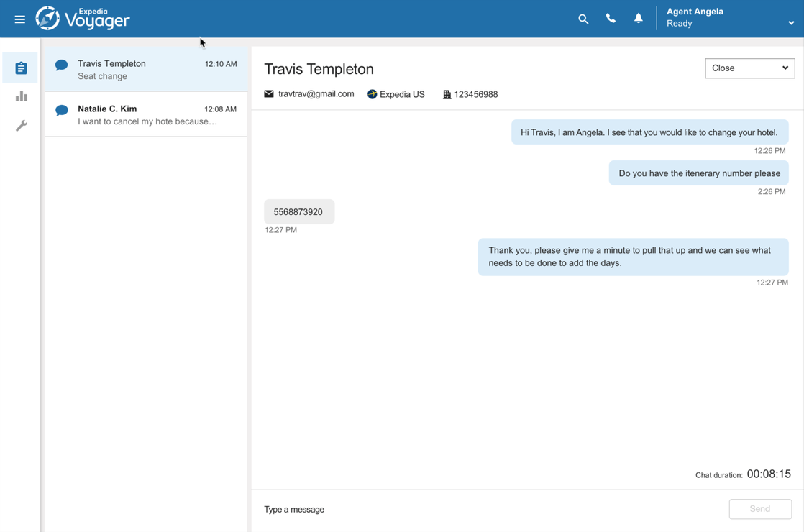Click the 5568873920 itinerary message bubble
The height and width of the screenshot is (532, 804).
tap(298, 212)
